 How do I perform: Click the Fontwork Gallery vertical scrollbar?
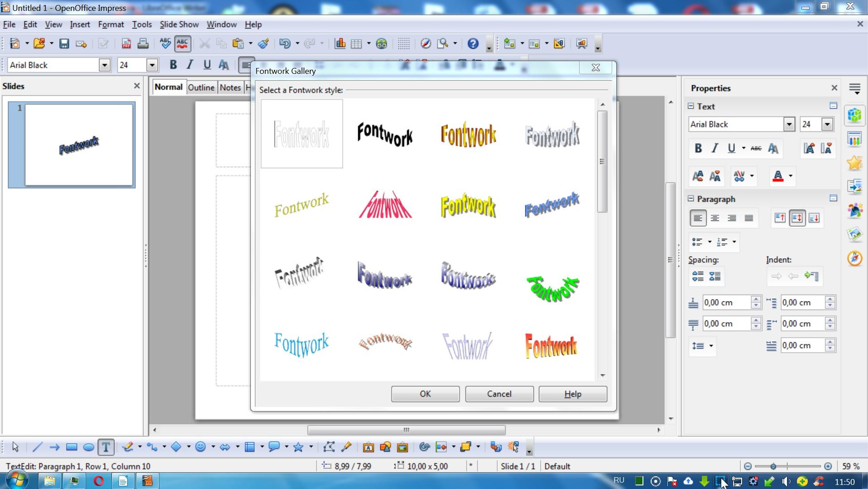[602, 161]
